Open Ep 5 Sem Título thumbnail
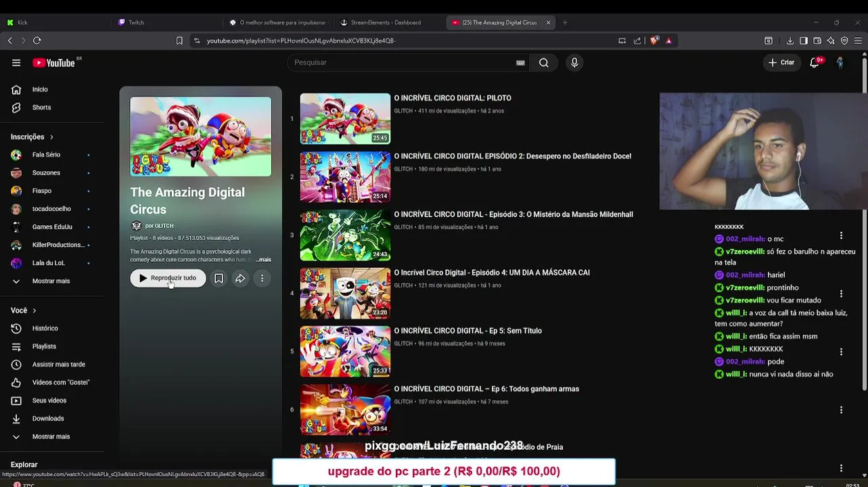 [x=345, y=351]
